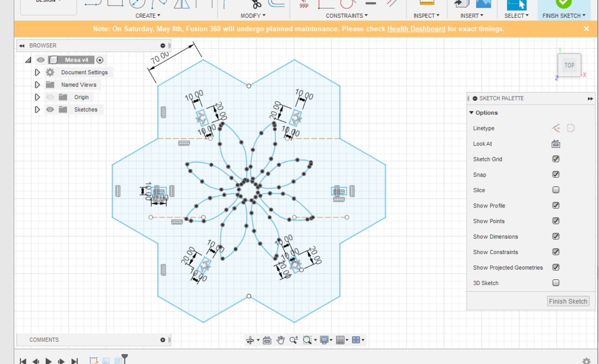Screen dimensions: 599x364
Task: Expand the Origin tree node
Action: pos(37,97)
